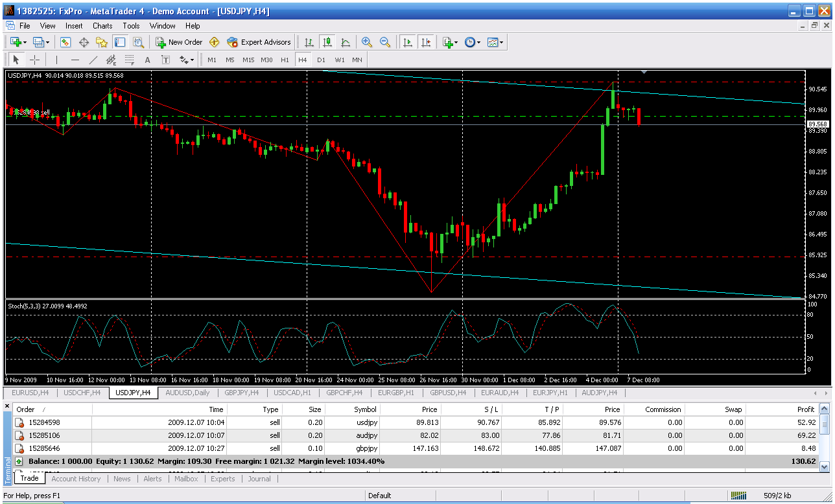This screenshot has height=504, width=835.
Task: Switch chart to candlesticks display
Action: (327, 42)
